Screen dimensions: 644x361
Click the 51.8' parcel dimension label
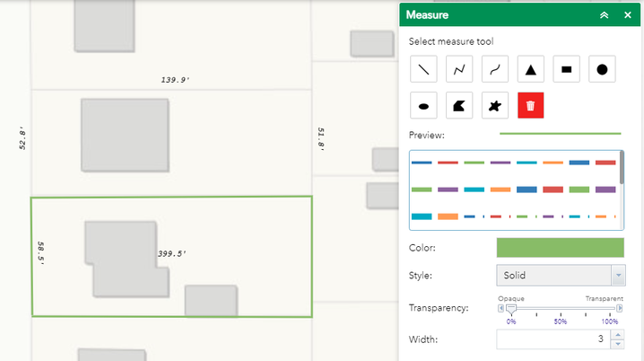pos(321,139)
